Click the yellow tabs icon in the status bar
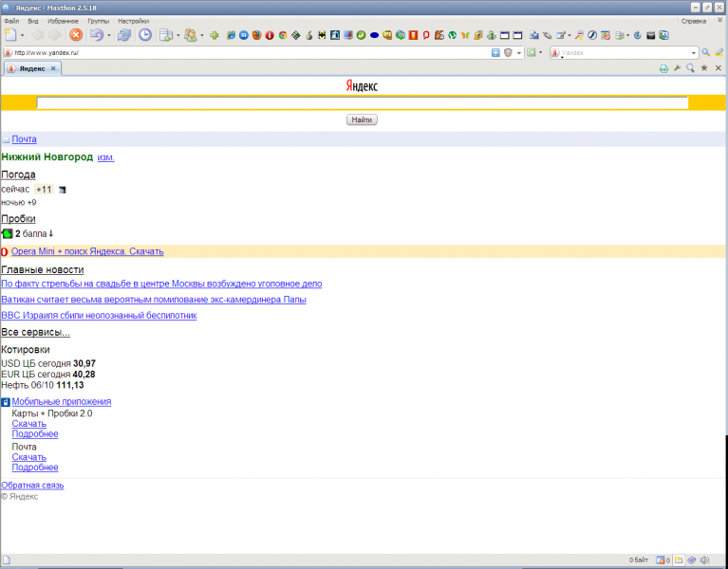This screenshot has width=728, height=569. pos(679,560)
